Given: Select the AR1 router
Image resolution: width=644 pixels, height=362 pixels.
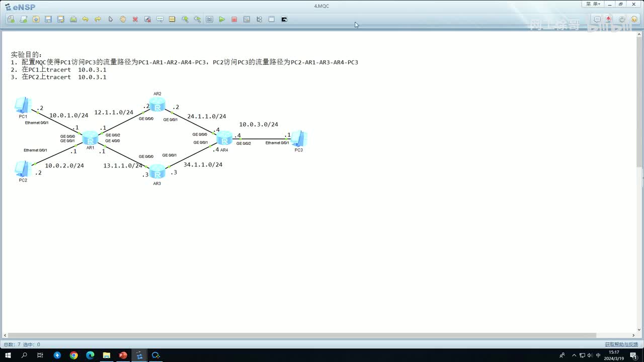Looking at the screenshot, I should click(x=90, y=137).
